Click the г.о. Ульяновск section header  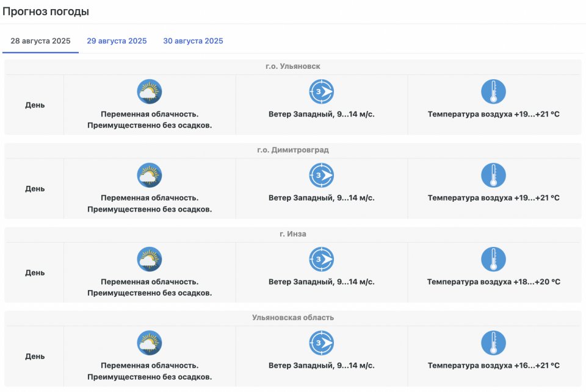point(293,66)
